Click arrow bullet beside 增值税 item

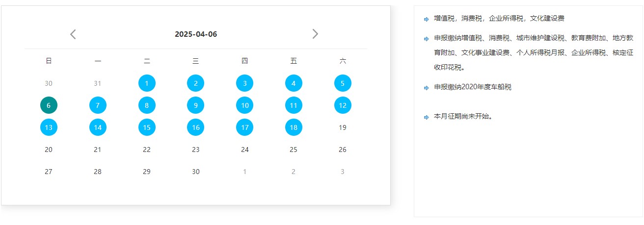[426, 19]
